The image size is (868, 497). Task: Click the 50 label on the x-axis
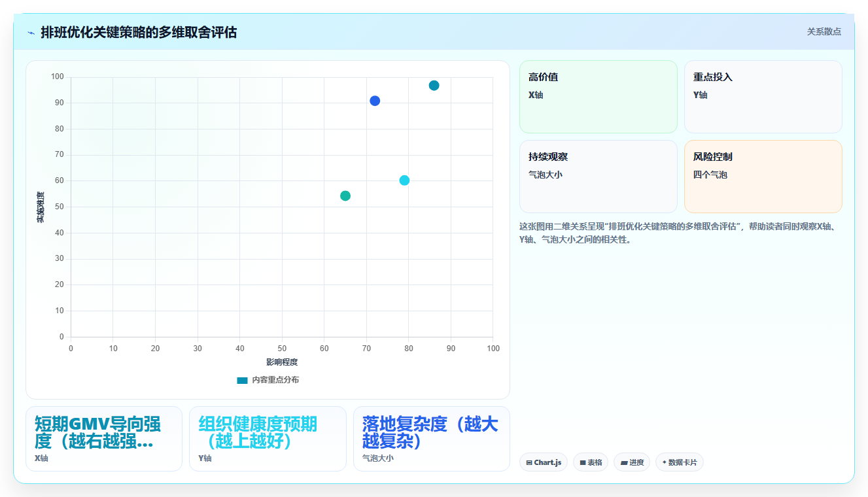coord(282,349)
